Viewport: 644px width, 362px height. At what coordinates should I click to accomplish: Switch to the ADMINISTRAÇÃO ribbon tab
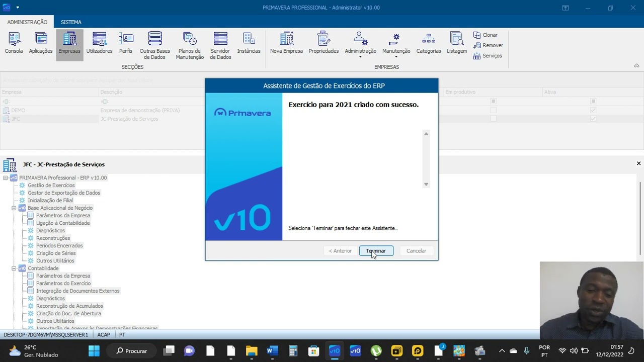tap(27, 22)
